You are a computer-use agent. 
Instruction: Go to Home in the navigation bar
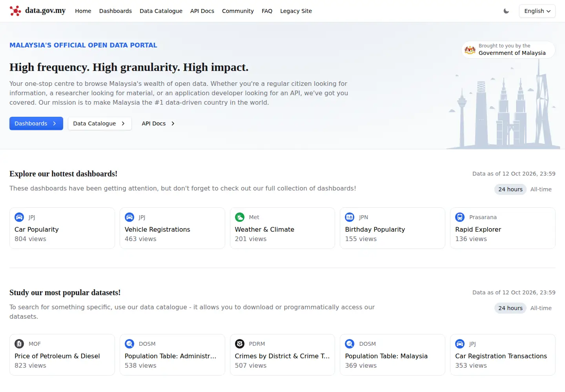click(x=83, y=11)
